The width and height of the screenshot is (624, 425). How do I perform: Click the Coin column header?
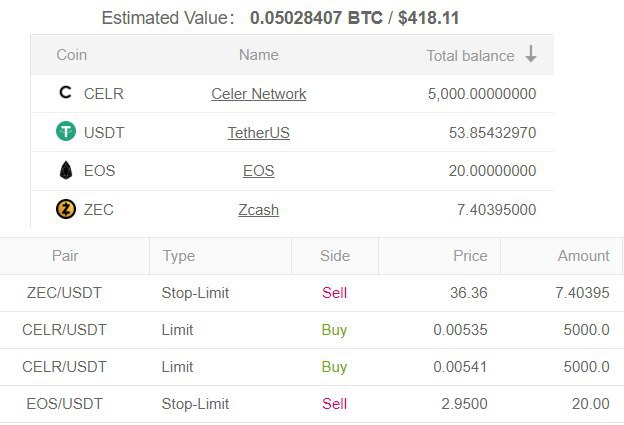pyautogui.click(x=71, y=56)
